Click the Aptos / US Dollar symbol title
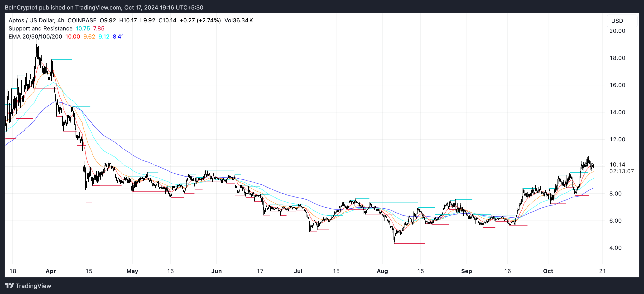This screenshot has width=644, height=294. pos(31,20)
